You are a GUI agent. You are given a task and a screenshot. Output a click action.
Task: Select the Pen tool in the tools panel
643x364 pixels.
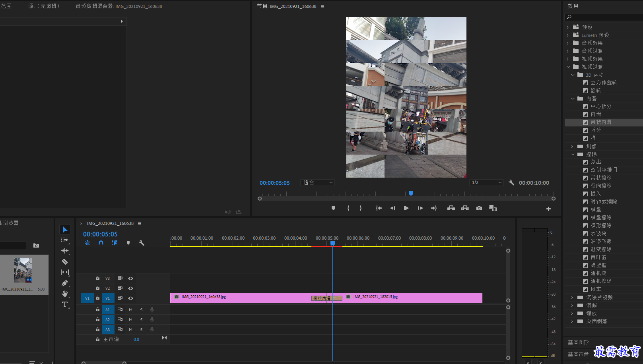tap(65, 283)
